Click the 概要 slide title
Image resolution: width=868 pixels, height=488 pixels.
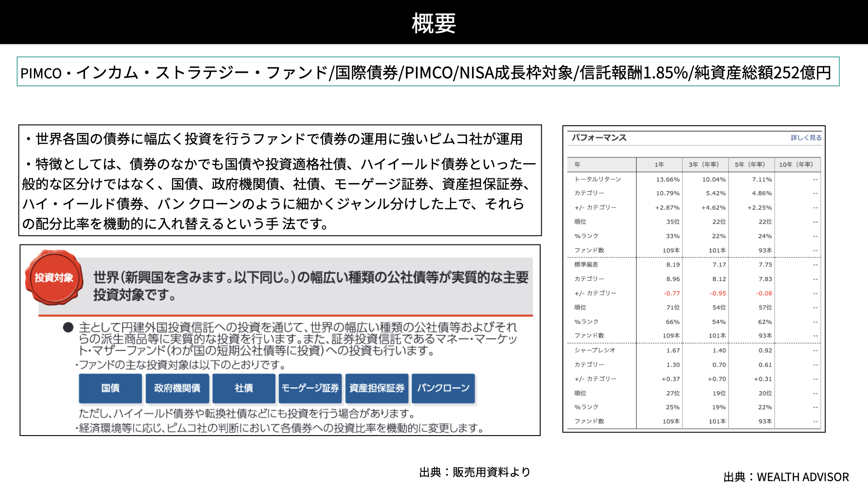point(434,23)
